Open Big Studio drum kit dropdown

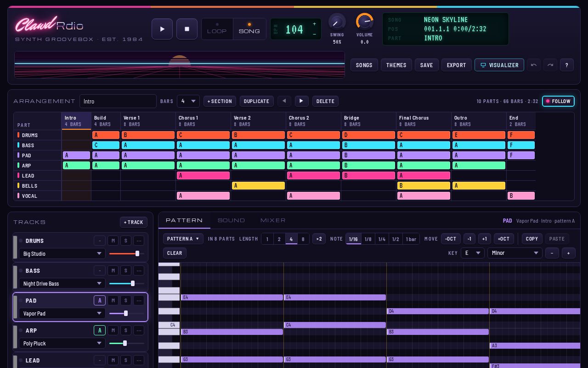[x=62, y=253]
